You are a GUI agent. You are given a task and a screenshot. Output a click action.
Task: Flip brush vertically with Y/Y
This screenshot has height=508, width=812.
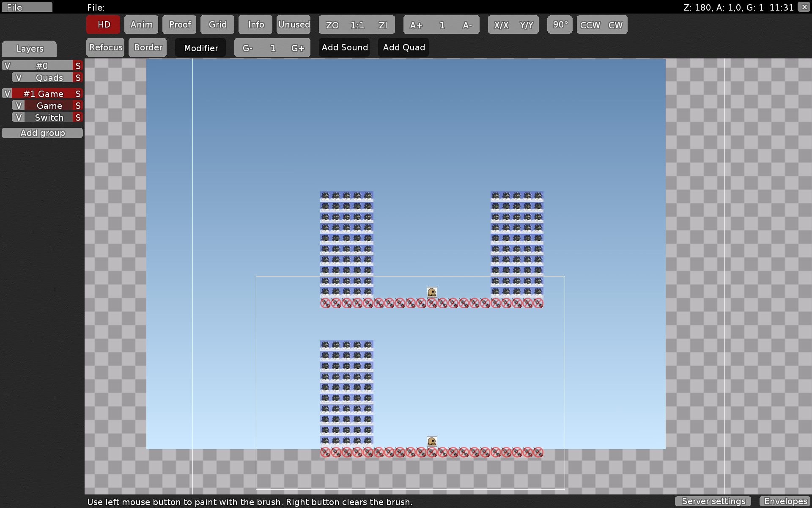point(526,25)
